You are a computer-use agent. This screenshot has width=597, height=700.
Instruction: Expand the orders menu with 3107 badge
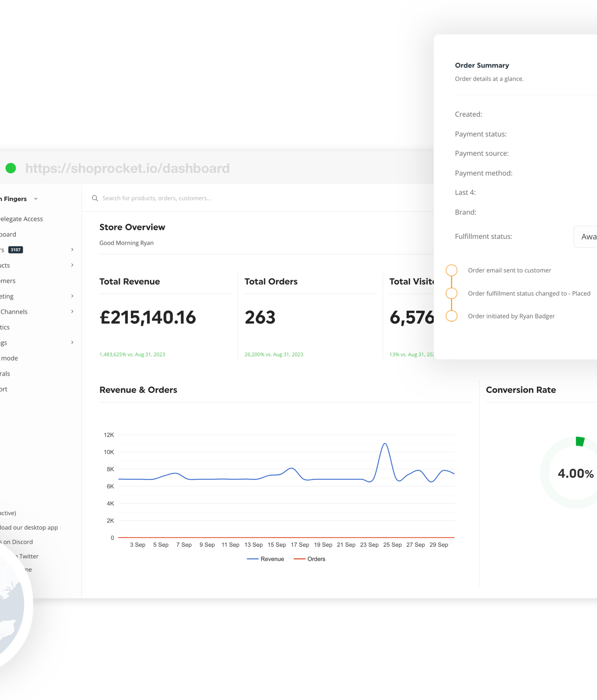pos(72,250)
